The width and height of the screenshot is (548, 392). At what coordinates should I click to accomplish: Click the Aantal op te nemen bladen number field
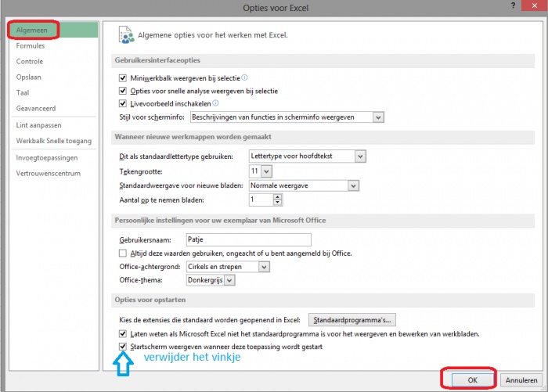coord(261,200)
